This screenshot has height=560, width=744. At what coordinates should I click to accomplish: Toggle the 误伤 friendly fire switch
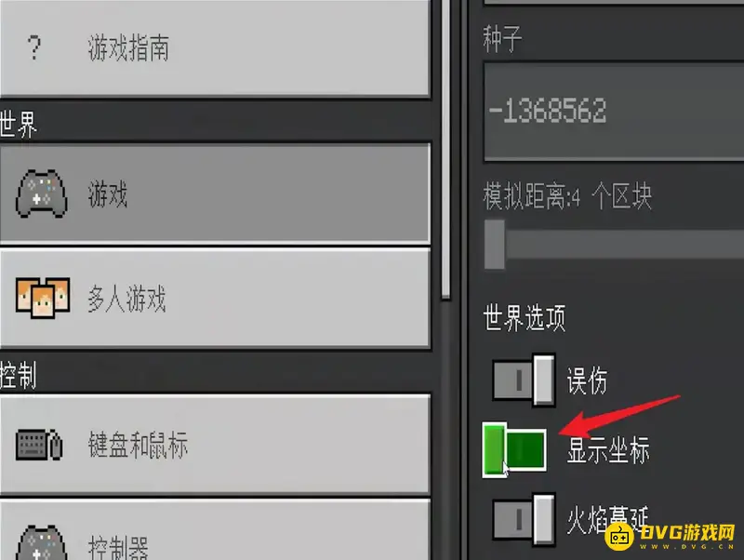click(524, 380)
